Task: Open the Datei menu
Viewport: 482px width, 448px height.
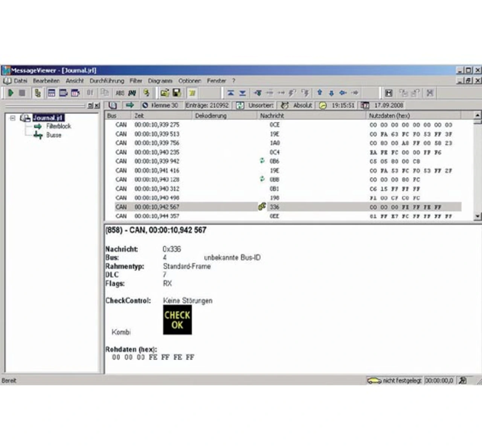Action: 20,81
